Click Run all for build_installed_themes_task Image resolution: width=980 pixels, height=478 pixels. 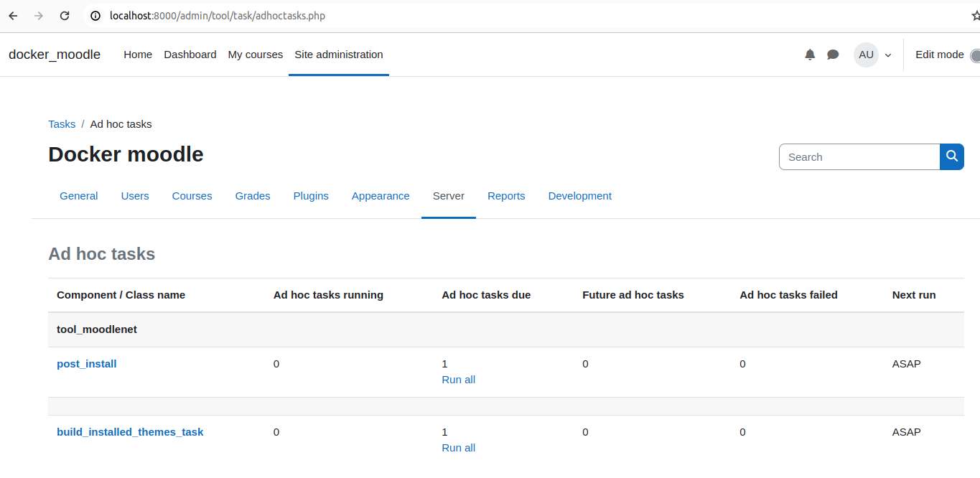click(459, 448)
